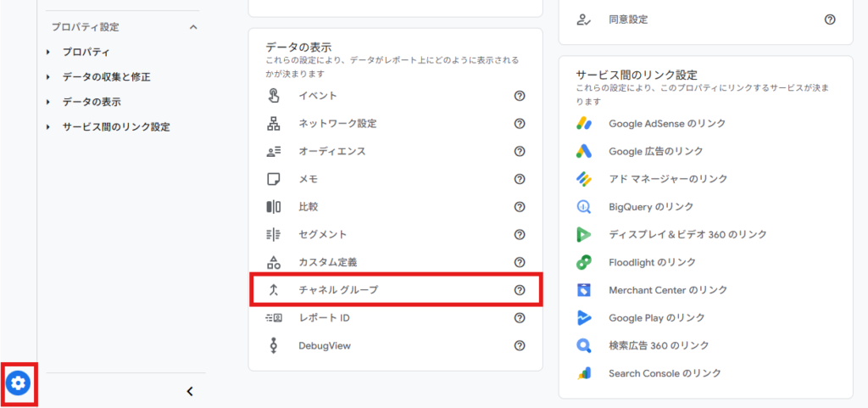
Task: Open help for 同意設定
Action: (829, 20)
